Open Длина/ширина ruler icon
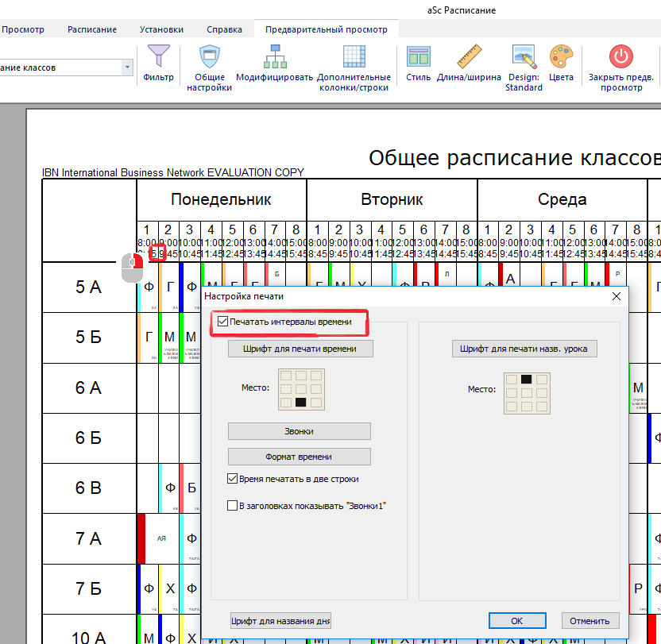Viewport: 661px width, 644px height. point(469,57)
